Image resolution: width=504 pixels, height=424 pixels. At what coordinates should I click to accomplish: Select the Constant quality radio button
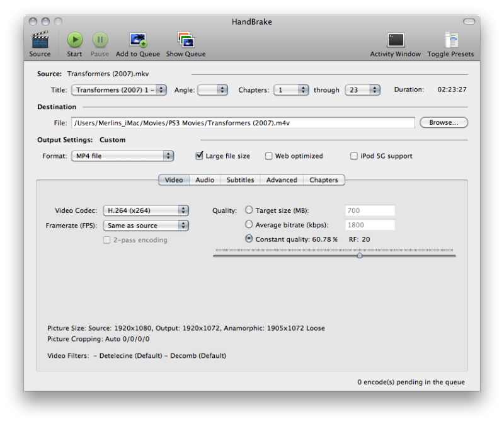249,239
